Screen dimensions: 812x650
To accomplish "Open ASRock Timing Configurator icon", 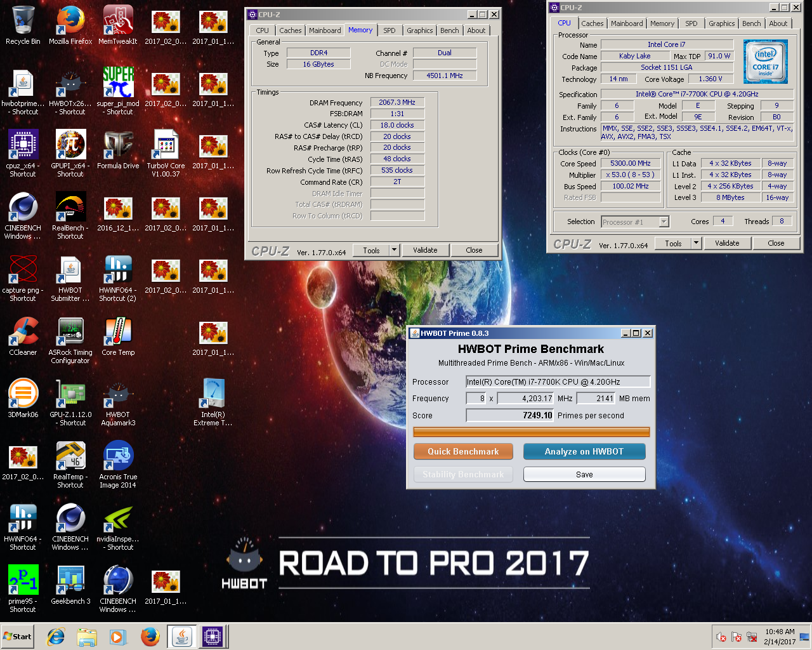I will [70, 340].
